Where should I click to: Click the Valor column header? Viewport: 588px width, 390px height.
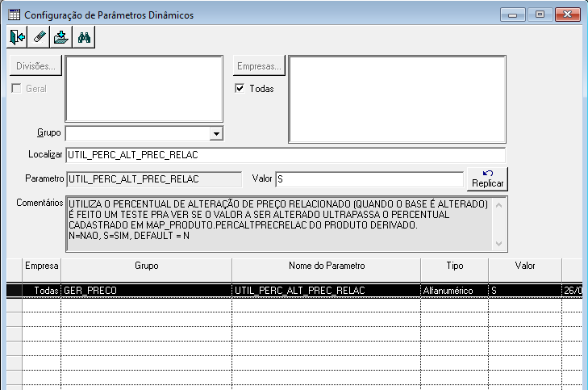pyautogui.click(x=525, y=270)
